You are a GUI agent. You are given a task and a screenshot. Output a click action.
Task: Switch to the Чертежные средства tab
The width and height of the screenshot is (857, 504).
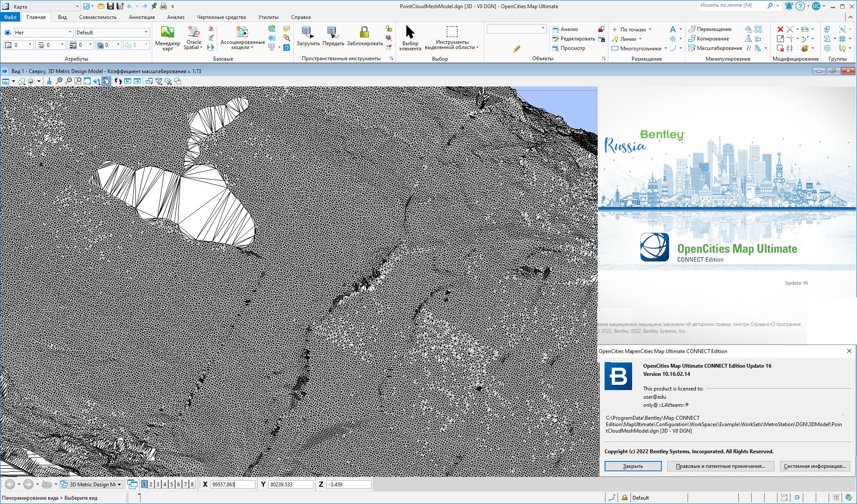coord(221,17)
